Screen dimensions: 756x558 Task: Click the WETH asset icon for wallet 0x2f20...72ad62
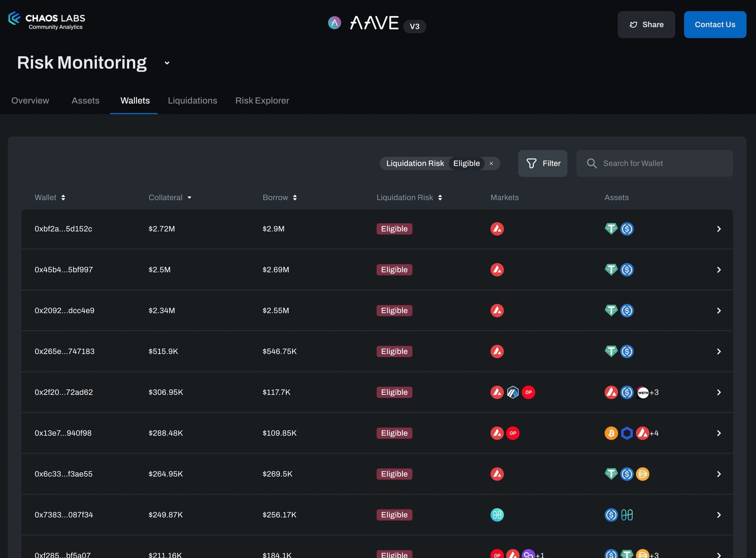click(642, 392)
